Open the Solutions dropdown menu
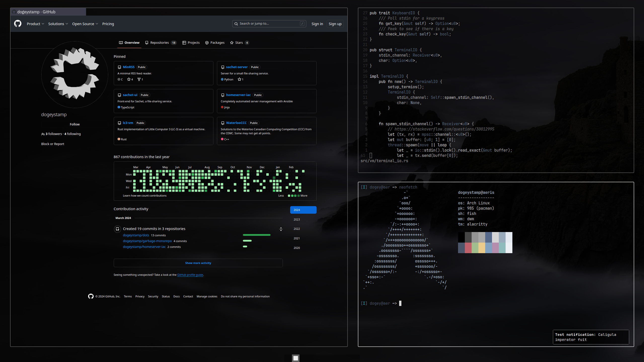The height and width of the screenshot is (362, 644). click(58, 24)
